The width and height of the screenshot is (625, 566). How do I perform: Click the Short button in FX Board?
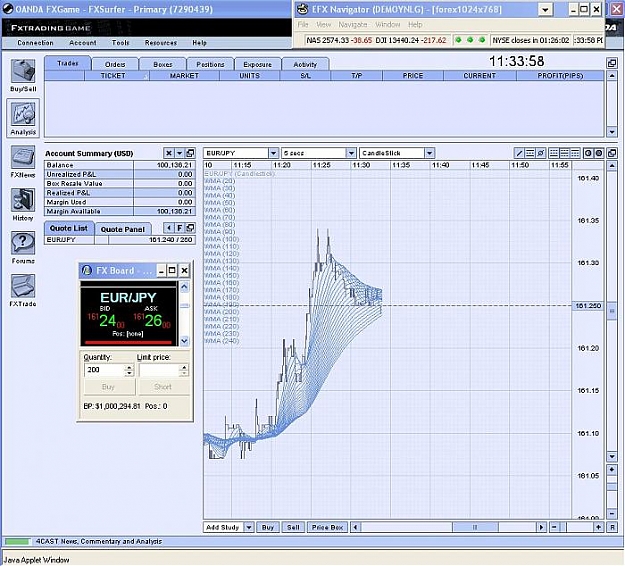tap(163, 387)
